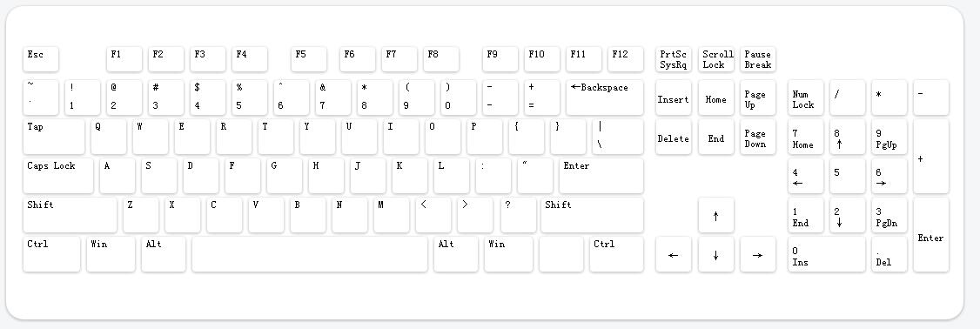Click the numpad 4 left arrow key
The height and width of the screenshot is (329, 980).
[x=806, y=176]
